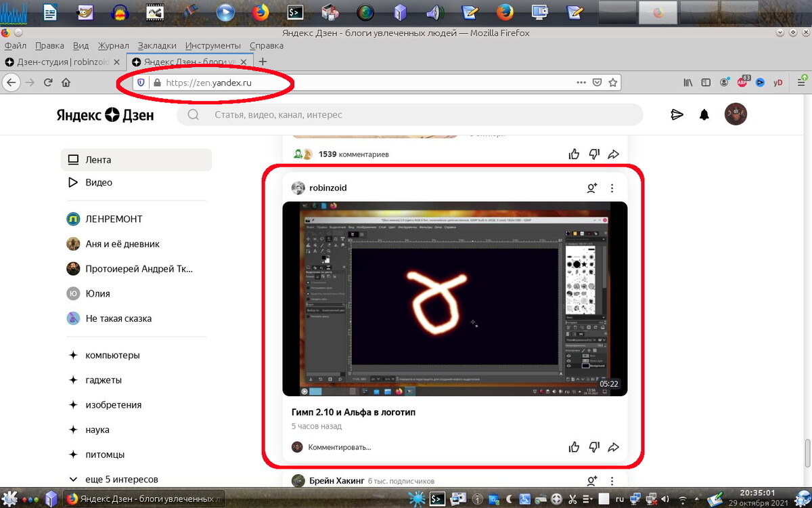
Task: Click the yD extension icon
Action: tap(778, 83)
